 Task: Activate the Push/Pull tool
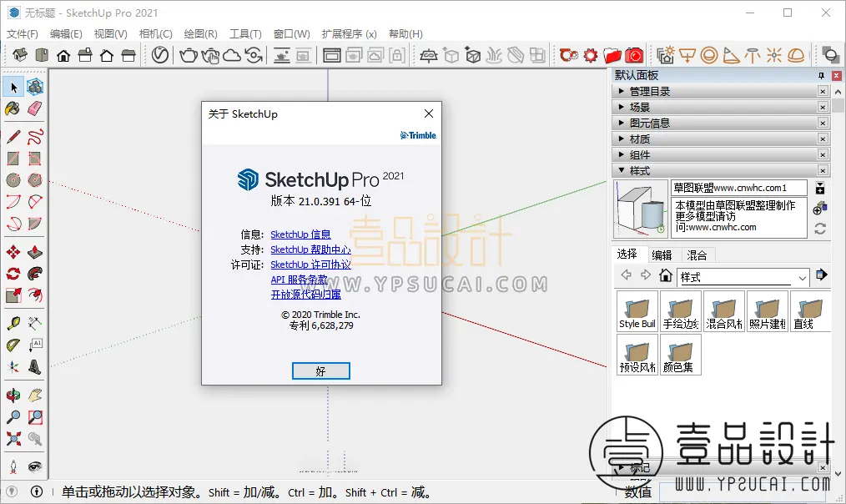35,252
